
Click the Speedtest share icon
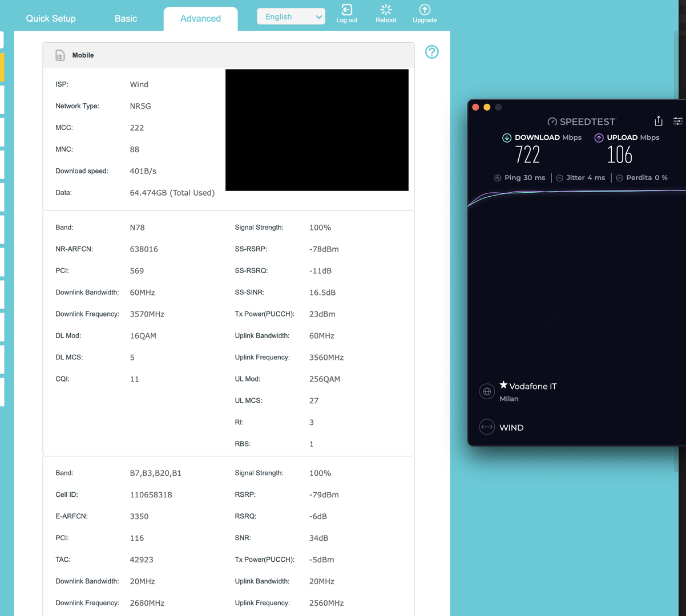click(659, 121)
